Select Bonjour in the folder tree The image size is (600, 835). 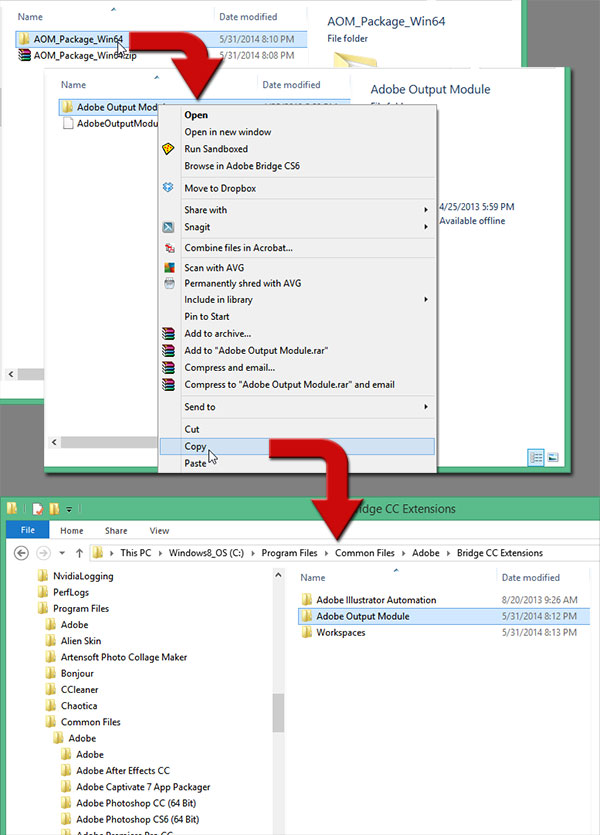(x=77, y=674)
